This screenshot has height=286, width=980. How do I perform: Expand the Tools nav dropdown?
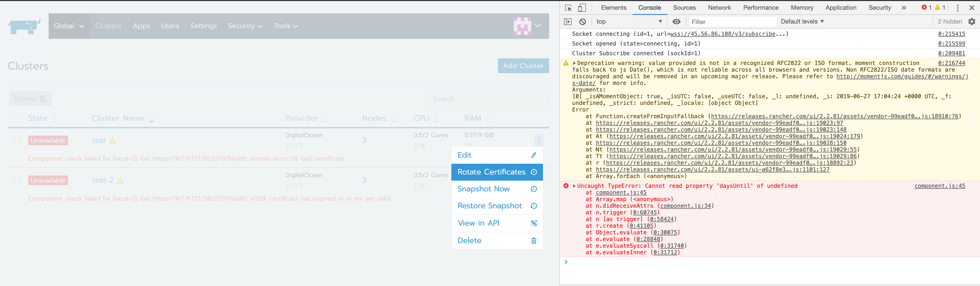click(286, 26)
